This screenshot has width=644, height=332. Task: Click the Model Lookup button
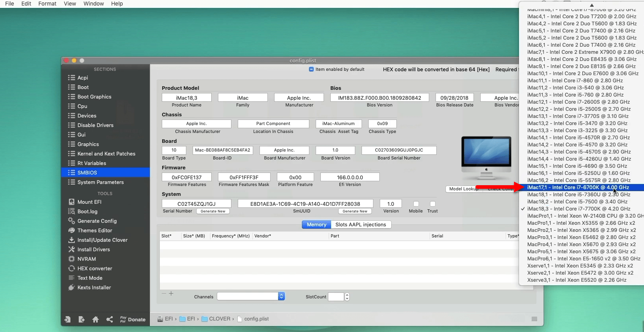[x=463, y=189]
